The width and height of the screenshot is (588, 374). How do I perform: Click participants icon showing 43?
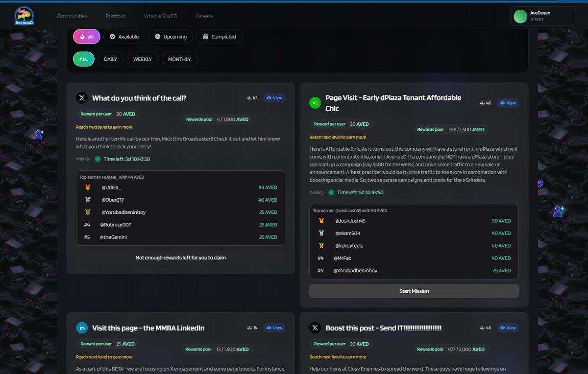tap(249, 98)
